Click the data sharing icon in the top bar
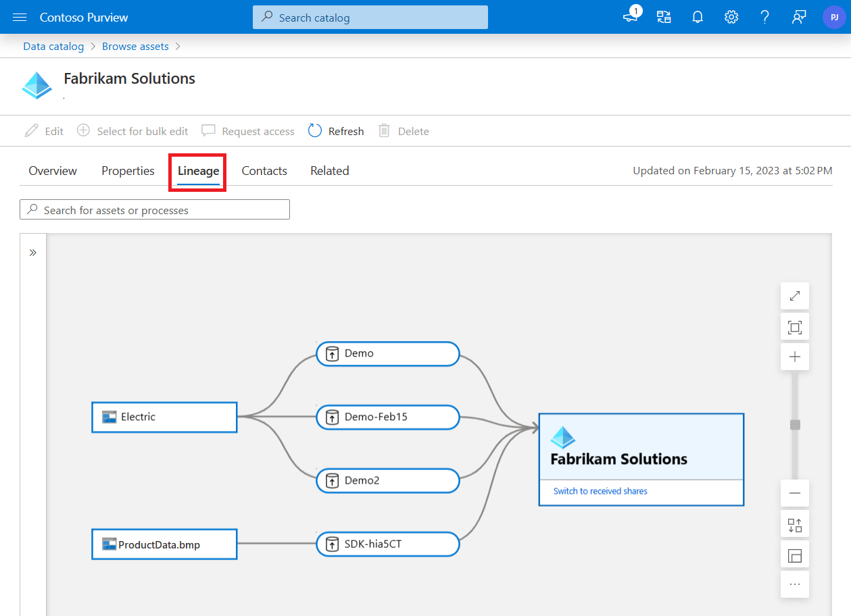This screenshot has width=851, height=616. pos(664,17)
